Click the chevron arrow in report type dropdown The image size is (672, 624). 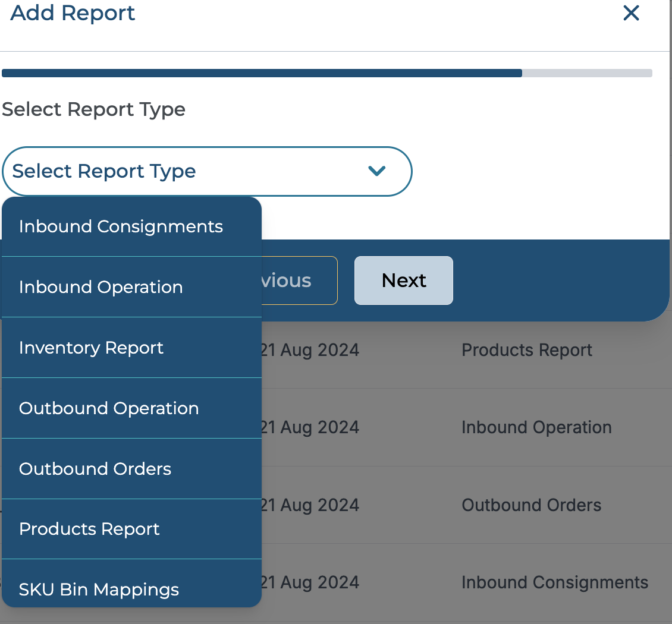click(377, 171)
